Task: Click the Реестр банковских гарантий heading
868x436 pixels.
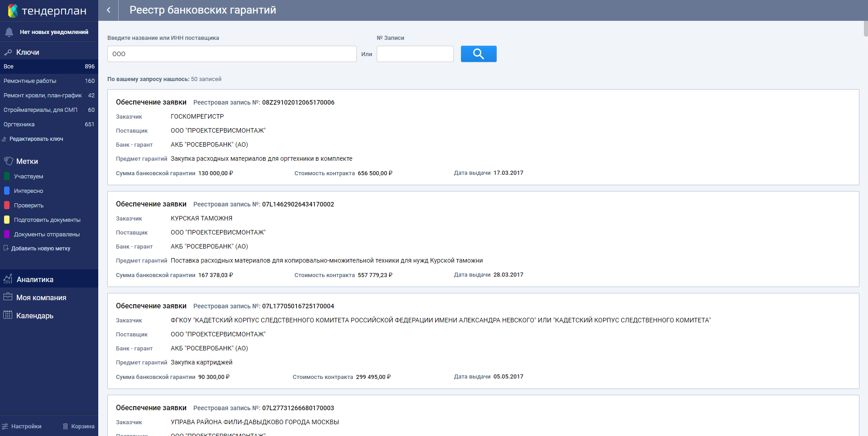Action: 203,10
